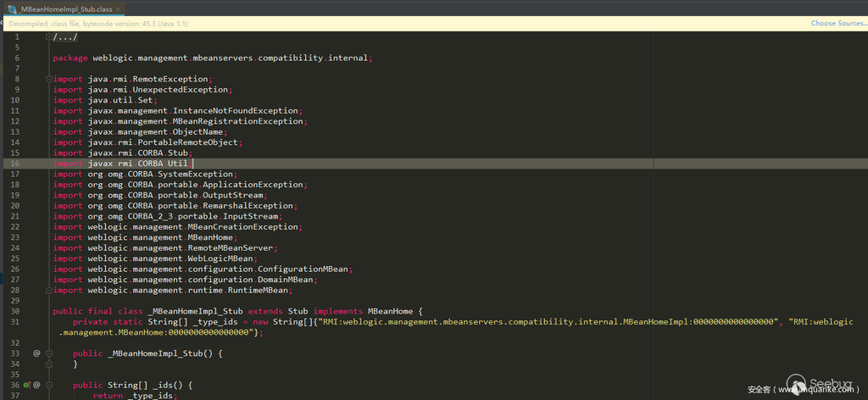The width and height of the screenshot is (868, 400).
Task: Click line number 30 in the gutter
Action: pos(14,311)
